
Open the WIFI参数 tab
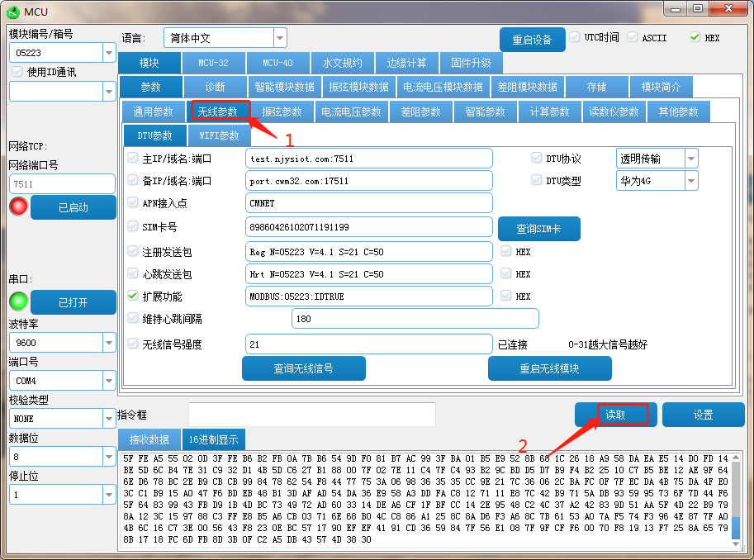tap(219, 135)
